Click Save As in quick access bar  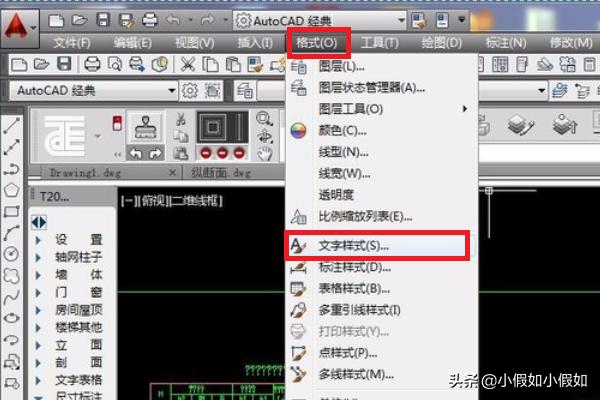pos(127,20)
